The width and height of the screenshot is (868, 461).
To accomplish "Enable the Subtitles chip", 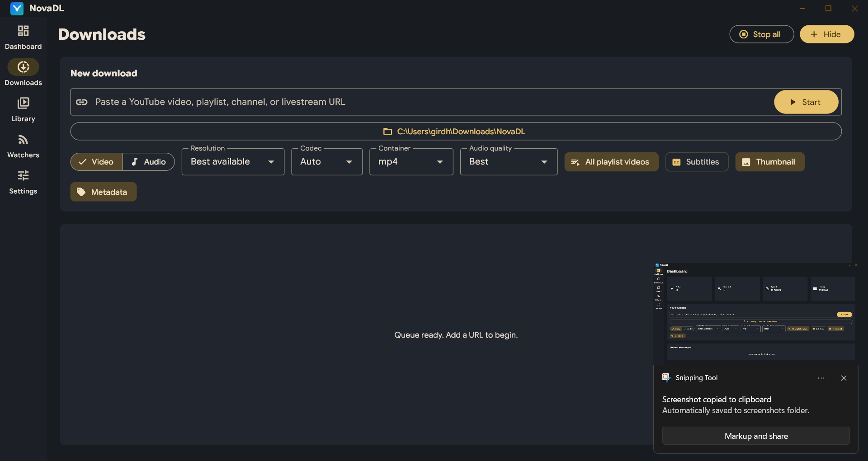I will click(697, 162).
